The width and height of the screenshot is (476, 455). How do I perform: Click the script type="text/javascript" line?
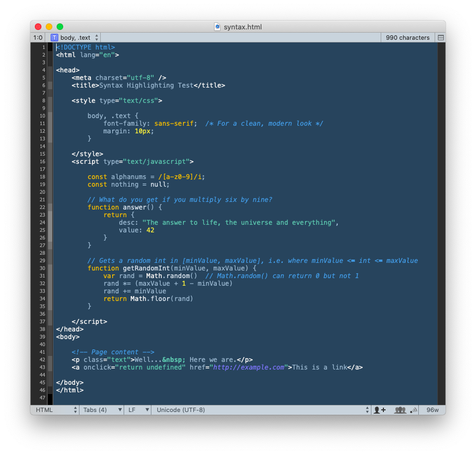tap(133, 162)
